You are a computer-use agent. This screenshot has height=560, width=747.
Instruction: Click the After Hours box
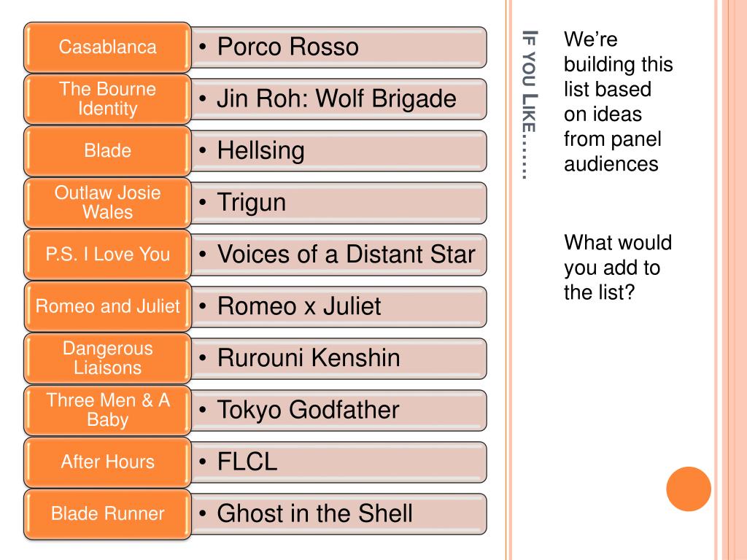108,462
